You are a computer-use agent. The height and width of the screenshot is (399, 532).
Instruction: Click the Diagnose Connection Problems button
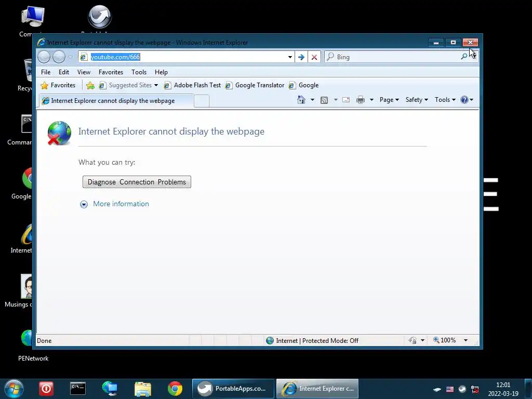(137, 182)
